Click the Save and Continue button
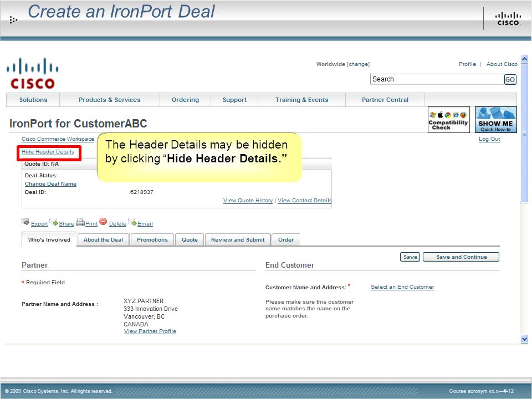The image size is (532, 399). (x=462, y=257)
